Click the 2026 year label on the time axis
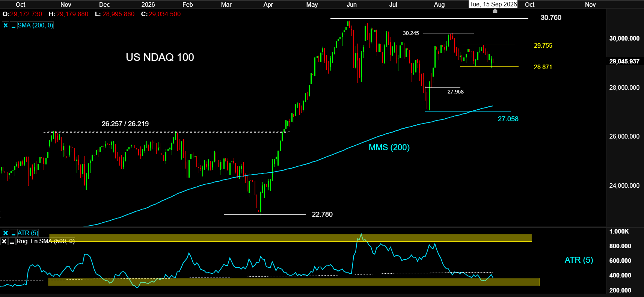 (x=148, y=5)
